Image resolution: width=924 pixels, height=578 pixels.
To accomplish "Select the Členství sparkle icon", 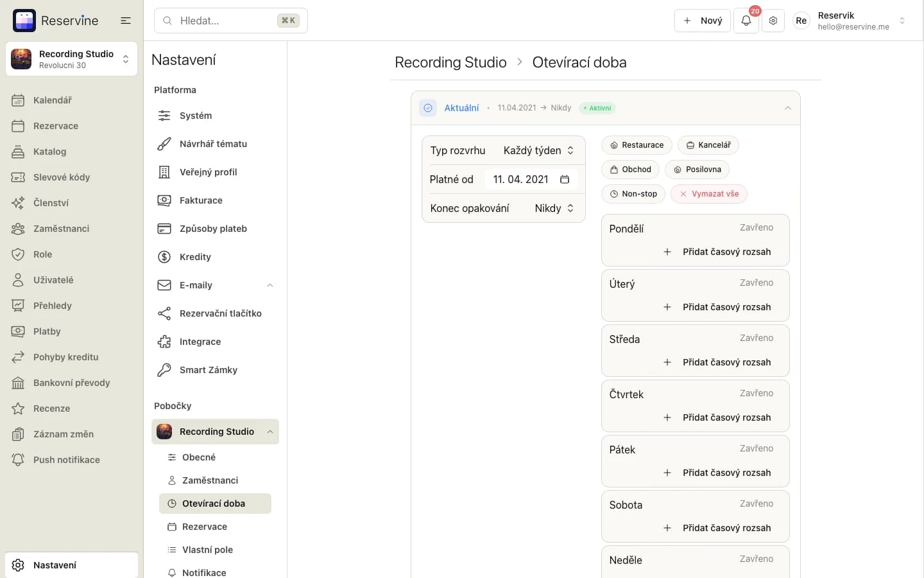I will [x=18, y=203].
